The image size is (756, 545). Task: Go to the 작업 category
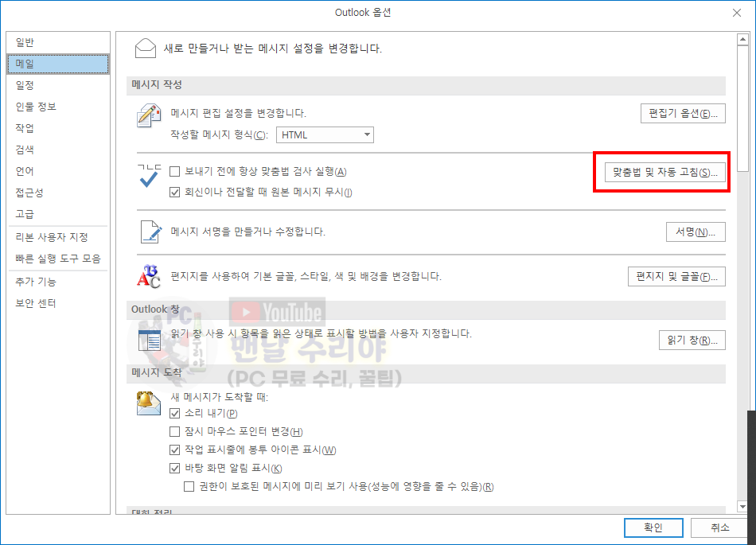(58, 128)
